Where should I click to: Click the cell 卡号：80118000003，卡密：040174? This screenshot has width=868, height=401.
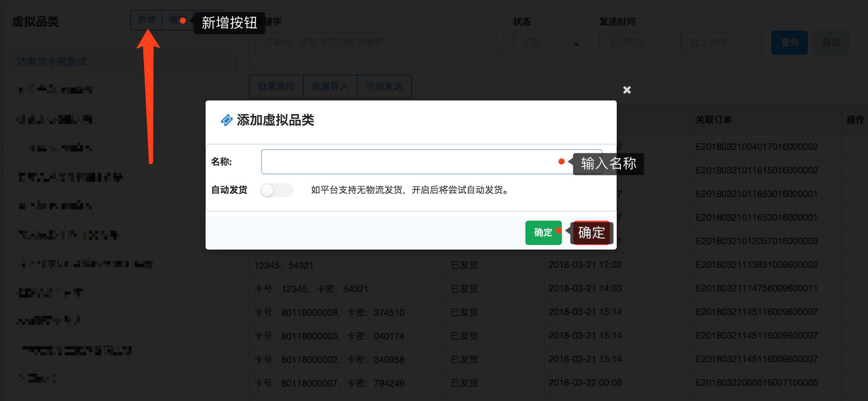pos(329,336)
